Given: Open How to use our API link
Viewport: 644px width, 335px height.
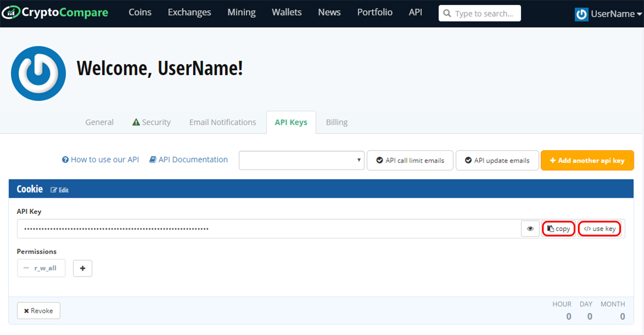Looking at the screenshot, I should [100, 160].
